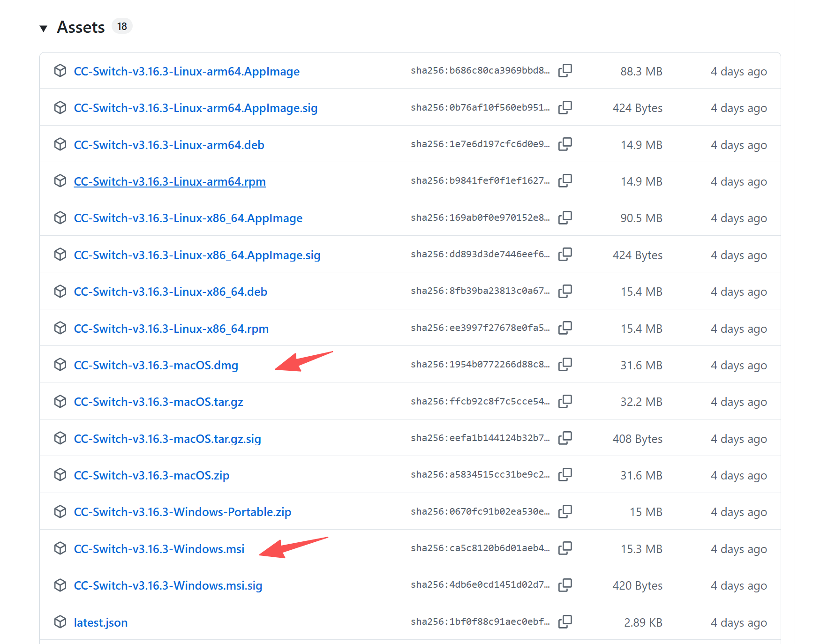This screenshot has width=813, height=644.
Task: Collapse the Assets section triangle
Action: pyautogui.click(x=44, y=28)
